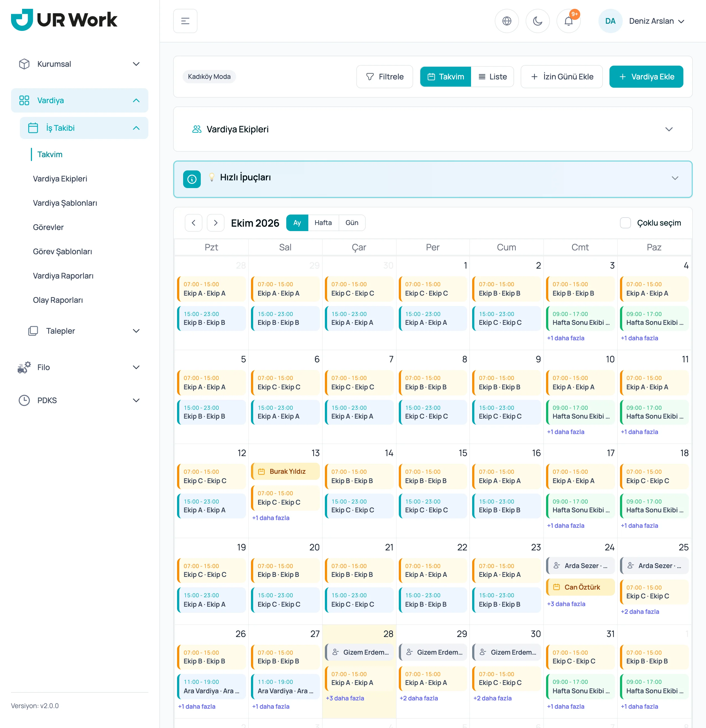The image size is (706, 728).
Task: Switch to Takvim view
Action: (x=445, y=76)
